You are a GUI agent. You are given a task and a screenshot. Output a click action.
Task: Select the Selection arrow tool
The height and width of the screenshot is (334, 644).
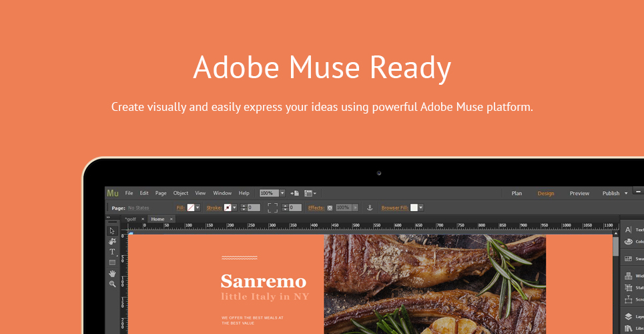[x=113, y=231]
